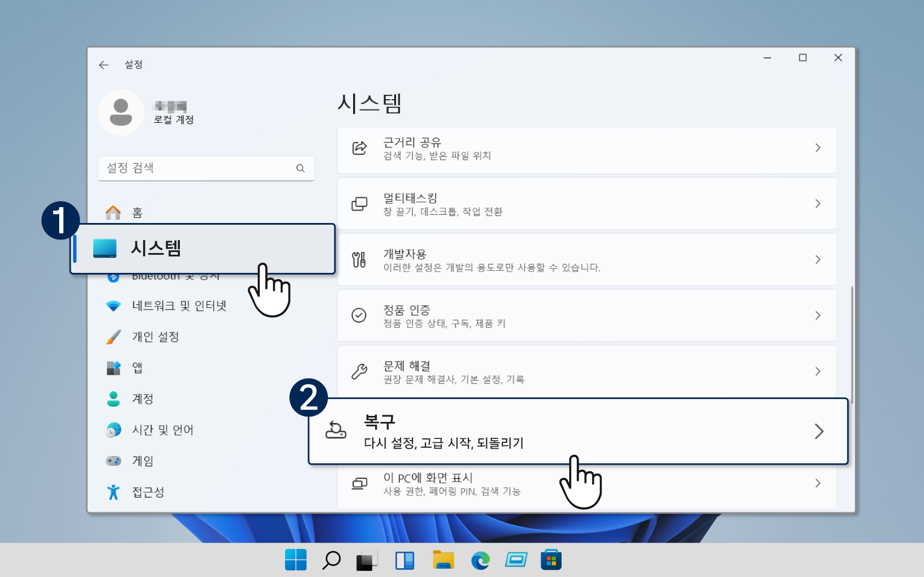Click the taskbar search icon
The width and height of the screenshot is (924, 577).
coord(331,560)
